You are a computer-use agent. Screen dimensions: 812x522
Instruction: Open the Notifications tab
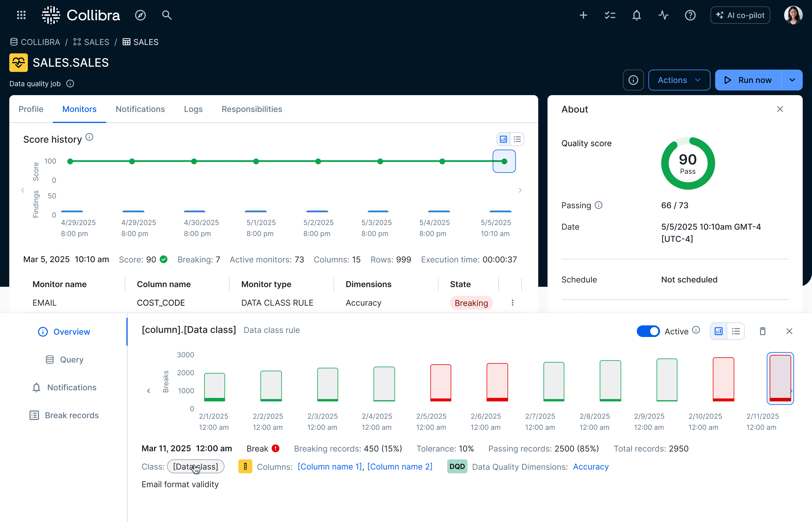[140, 109]
